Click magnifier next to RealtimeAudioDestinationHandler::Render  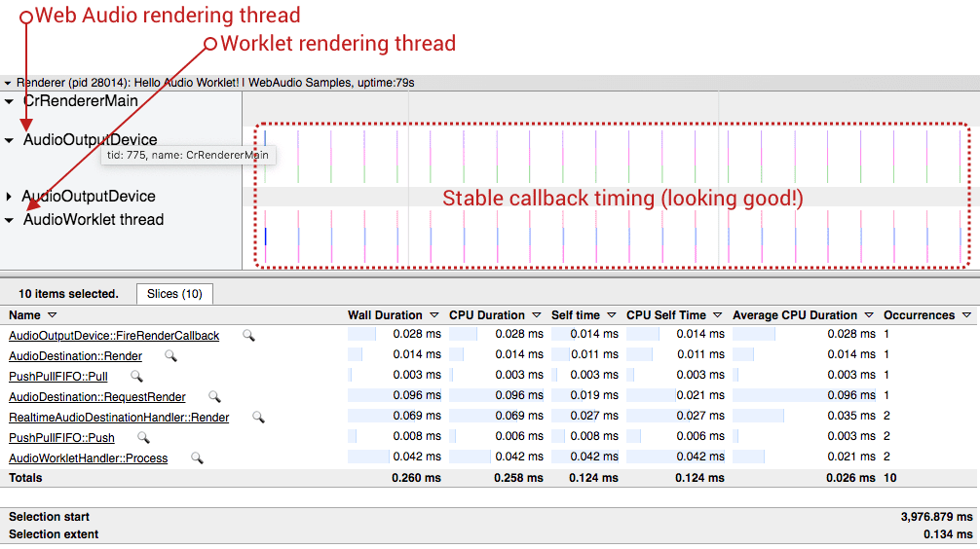pyautogui.click(x=258, y=417)
